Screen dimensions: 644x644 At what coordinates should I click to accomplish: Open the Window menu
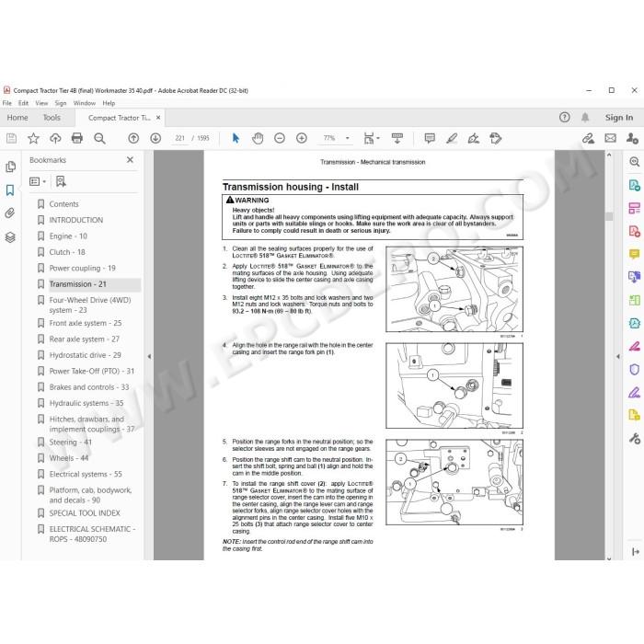point(85,103)
